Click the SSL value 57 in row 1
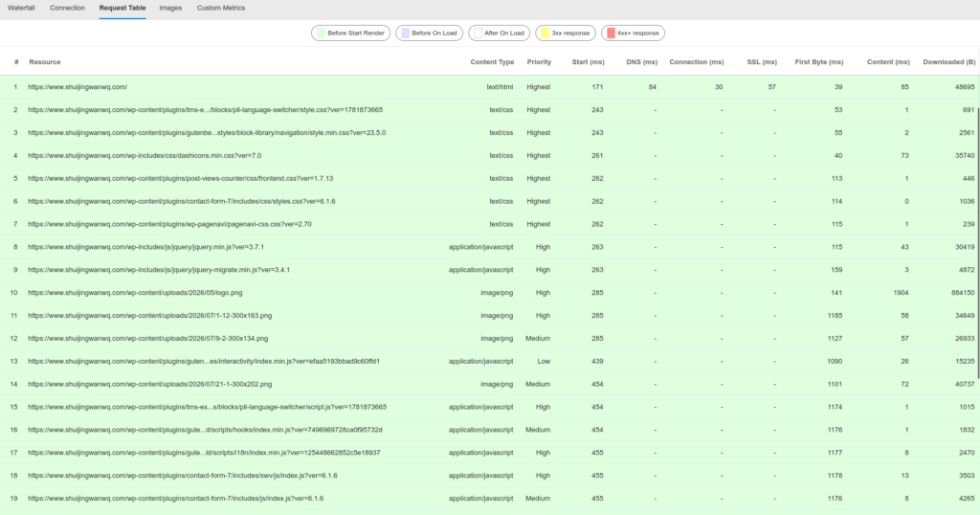 click(x=772, y=87)
